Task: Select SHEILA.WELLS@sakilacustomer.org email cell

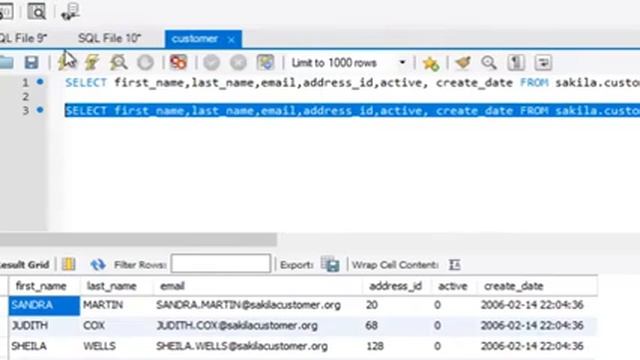Action: click(x=257, y=346)
